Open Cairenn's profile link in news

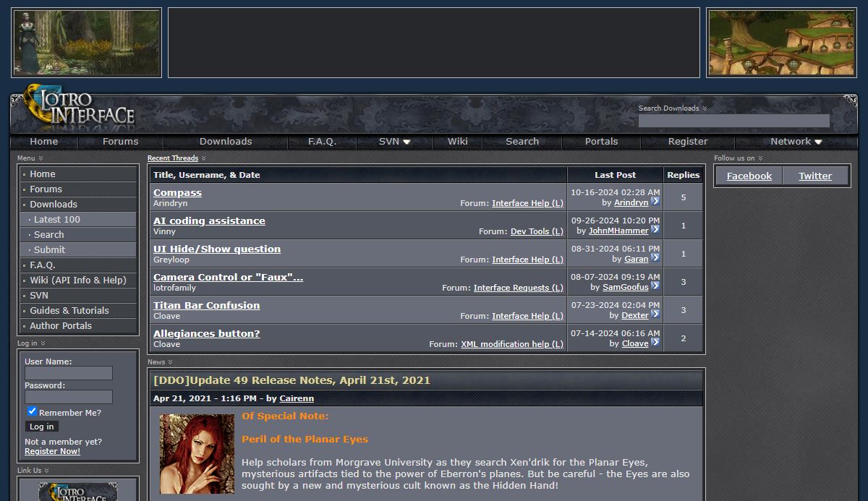click(297, 398)
